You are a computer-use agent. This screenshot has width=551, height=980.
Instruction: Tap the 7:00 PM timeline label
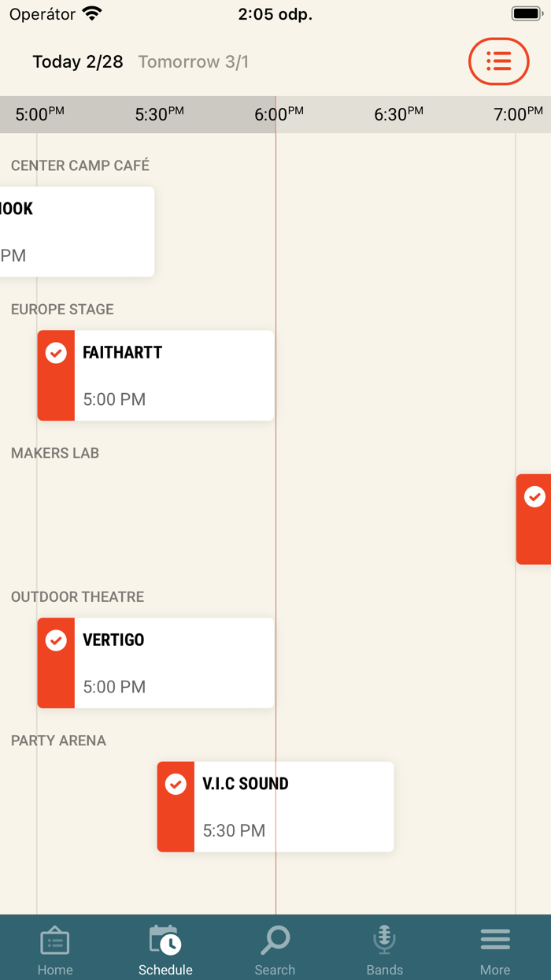coord(518,115)
